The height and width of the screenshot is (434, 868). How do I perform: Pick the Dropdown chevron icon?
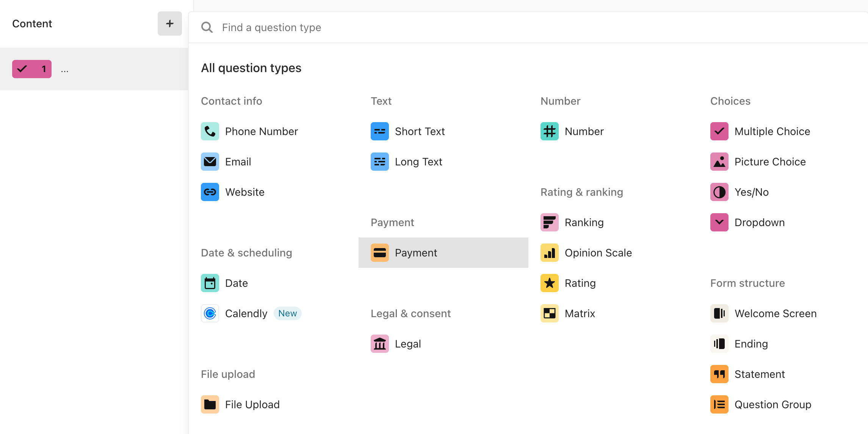(x=719, y=222)
